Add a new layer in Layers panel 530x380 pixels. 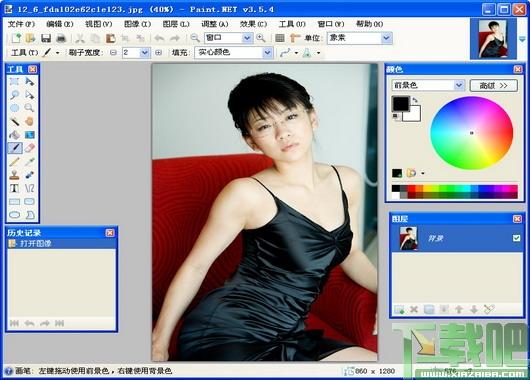tap(399, 309)
